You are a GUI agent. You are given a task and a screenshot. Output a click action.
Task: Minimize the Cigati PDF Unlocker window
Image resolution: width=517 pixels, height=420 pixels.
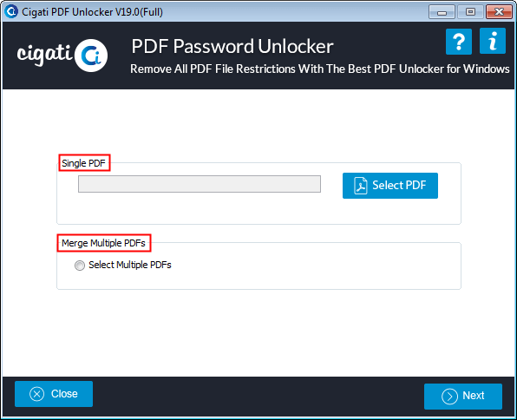point(442,12)
